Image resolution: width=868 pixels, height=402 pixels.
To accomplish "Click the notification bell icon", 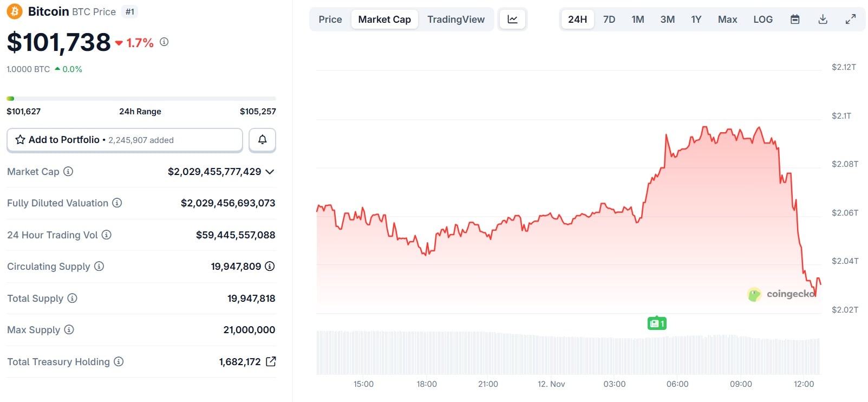I will click(x=262, y=140).
